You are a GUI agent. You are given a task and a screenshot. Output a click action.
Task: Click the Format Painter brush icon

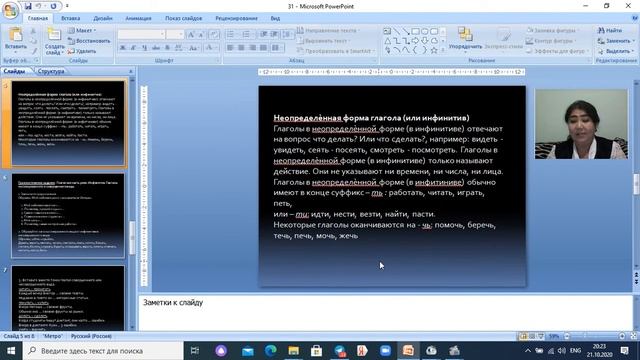pos(35,51)
